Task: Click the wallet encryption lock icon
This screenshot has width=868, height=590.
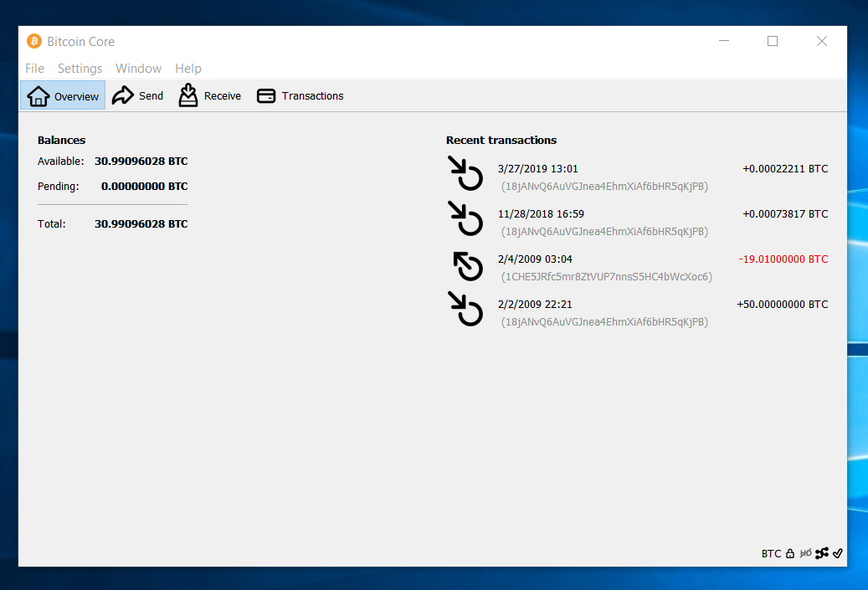Action: point(789,553)
